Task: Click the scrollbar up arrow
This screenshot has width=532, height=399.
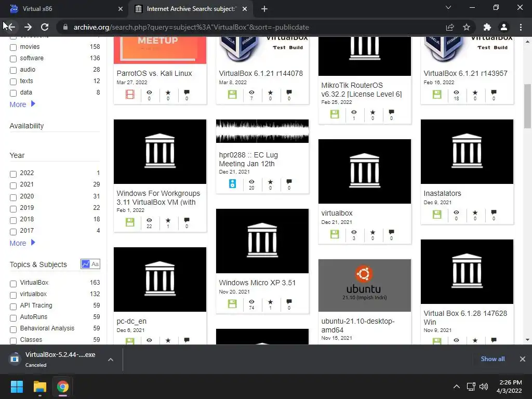Action: 527,42
